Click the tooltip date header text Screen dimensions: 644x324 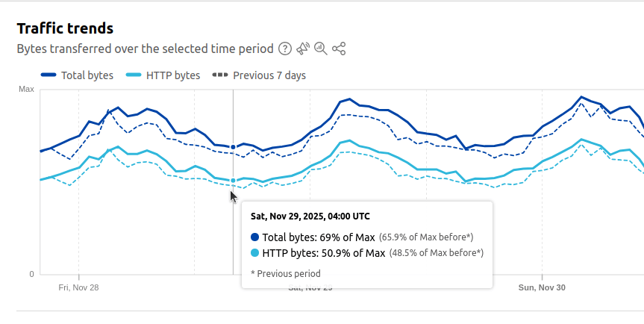point(310,216)
